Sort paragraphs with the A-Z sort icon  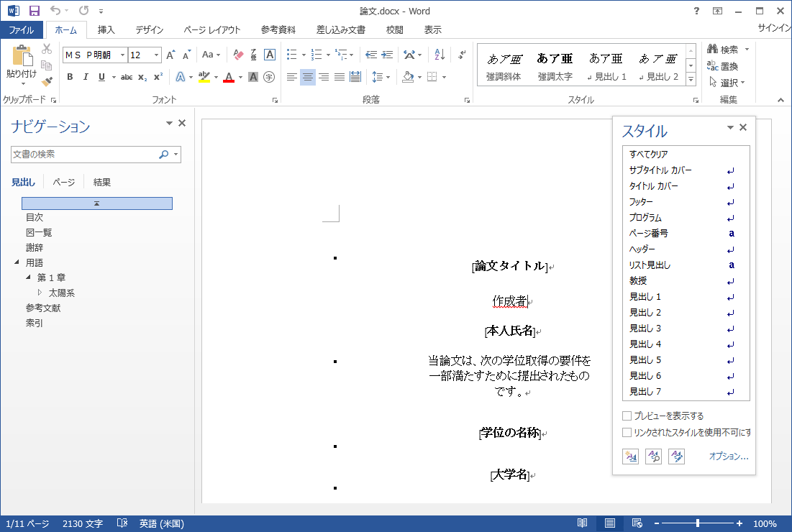440,54
